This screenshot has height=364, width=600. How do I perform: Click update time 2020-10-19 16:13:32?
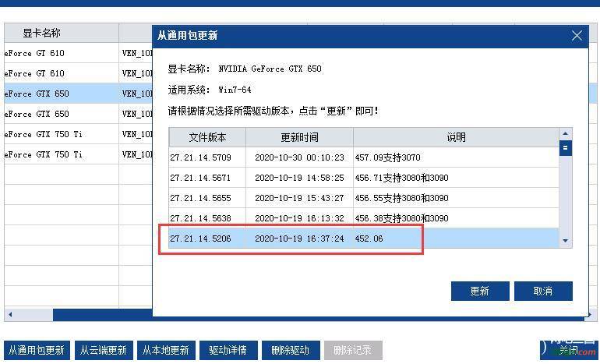(299, 218)
